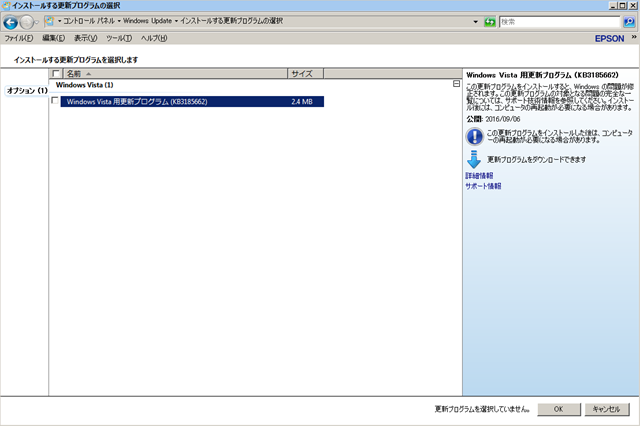Image resolution: width=640 pixels, height=426 pixels.
Task: Click the キャンセル button
Action: click(607, 409)
